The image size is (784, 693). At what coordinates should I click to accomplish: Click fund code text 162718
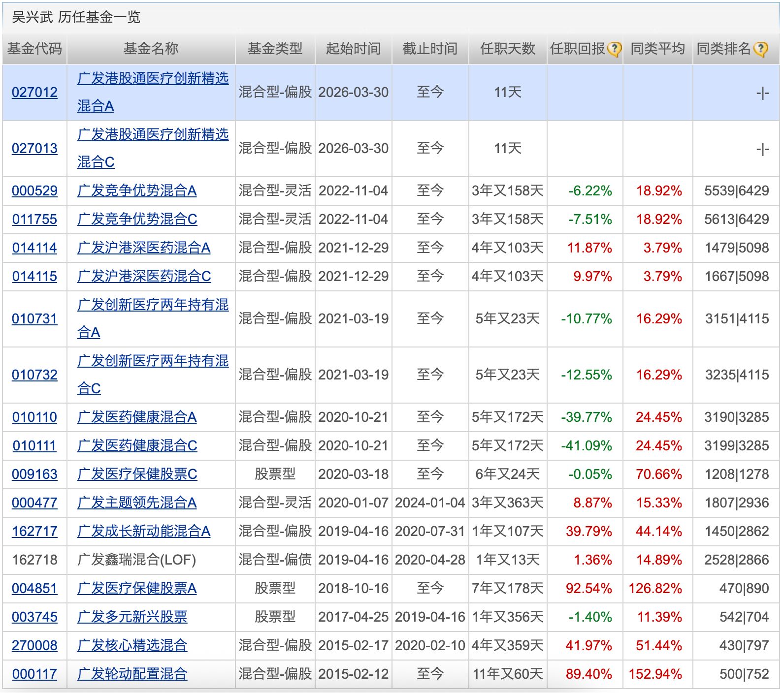(34, 560)
